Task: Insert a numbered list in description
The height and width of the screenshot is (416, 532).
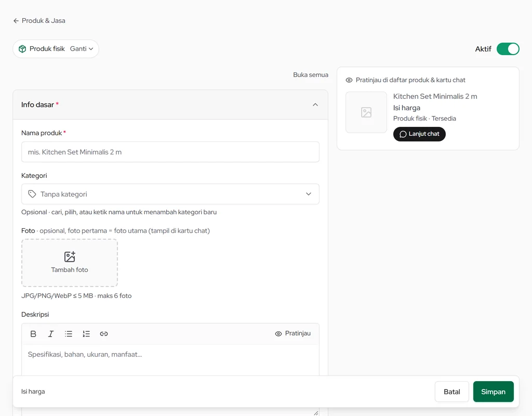Action: [86, 334]
